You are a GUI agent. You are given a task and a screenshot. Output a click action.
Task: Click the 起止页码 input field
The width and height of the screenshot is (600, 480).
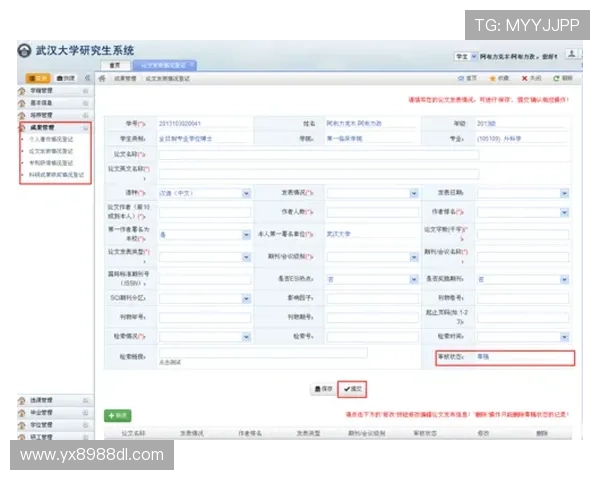[523, 318]
